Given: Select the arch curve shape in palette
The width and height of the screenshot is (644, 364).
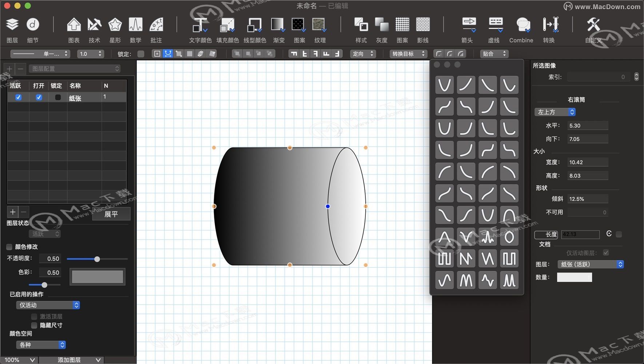Looking at the screenshot, I should pos(509,215).
